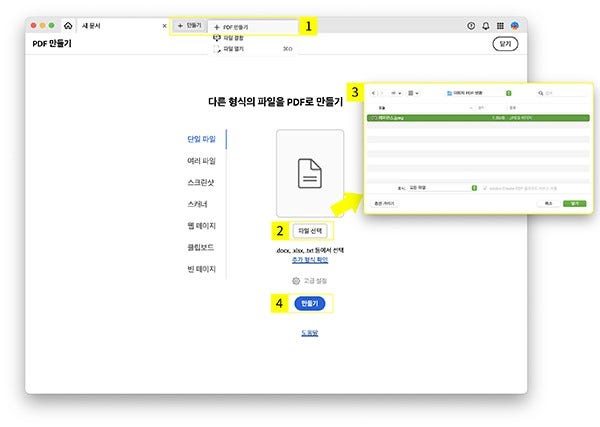
Task: Open the '도움말' help link
Action: click(x=310, y=333)
